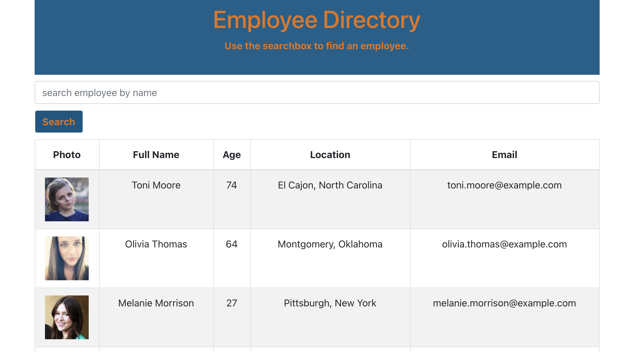The height and width of the screenshot is (352, 644).
Task: Click toni.moore@example.com email address
Action: 504,185
